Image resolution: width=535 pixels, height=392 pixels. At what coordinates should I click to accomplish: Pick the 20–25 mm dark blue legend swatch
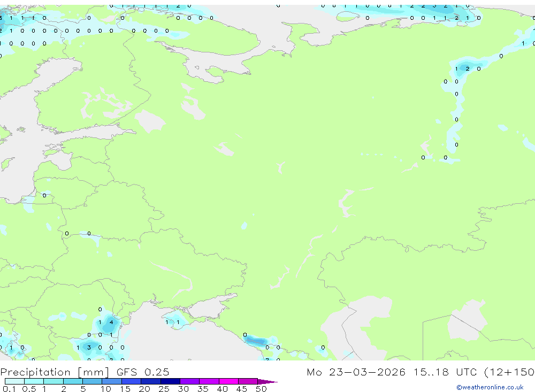click(x=150, y=381)
